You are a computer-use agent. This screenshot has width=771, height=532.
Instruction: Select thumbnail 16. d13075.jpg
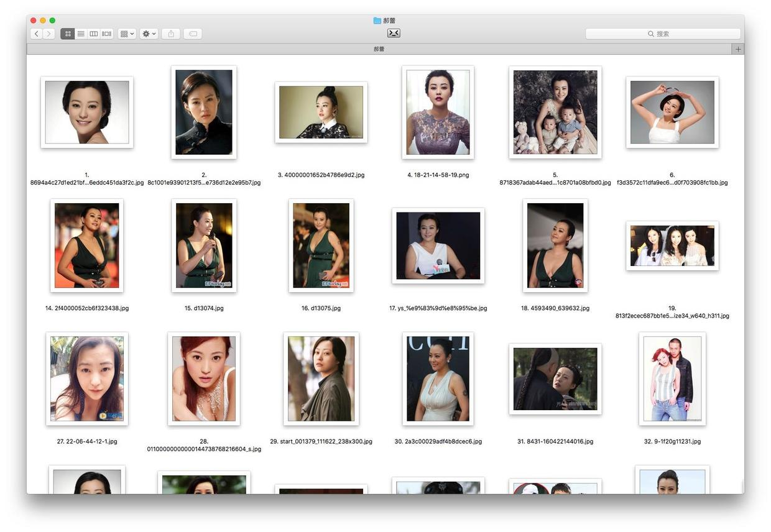[321, 245]
